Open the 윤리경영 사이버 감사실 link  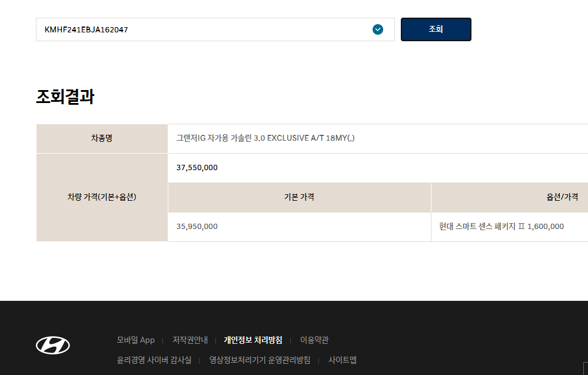pyautogui.click(x=154, y=360)
